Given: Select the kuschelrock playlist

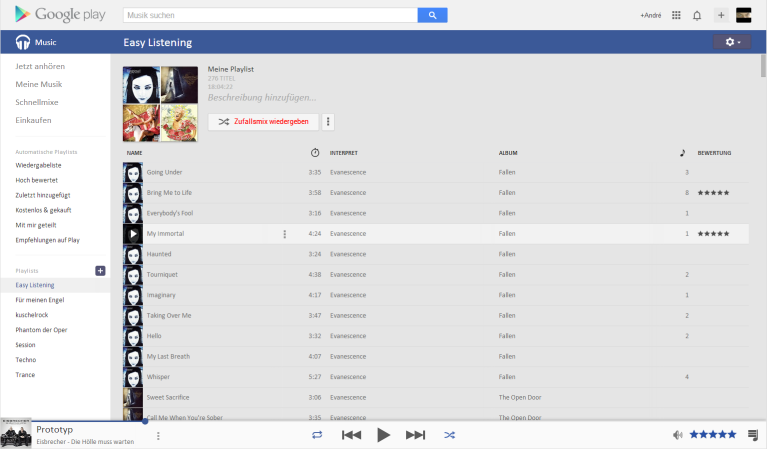Looking at the screenshot, I should pyautogui.click(x=32, y=315).
